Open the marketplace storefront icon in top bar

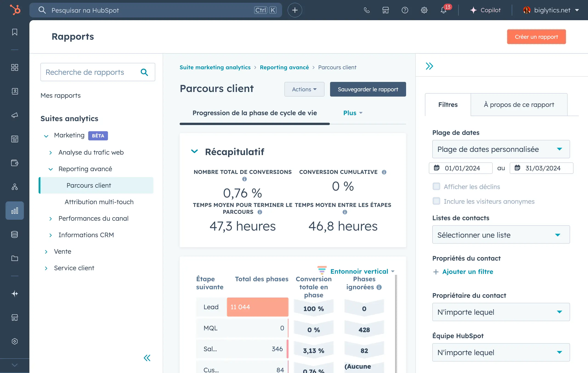(386, 10)
